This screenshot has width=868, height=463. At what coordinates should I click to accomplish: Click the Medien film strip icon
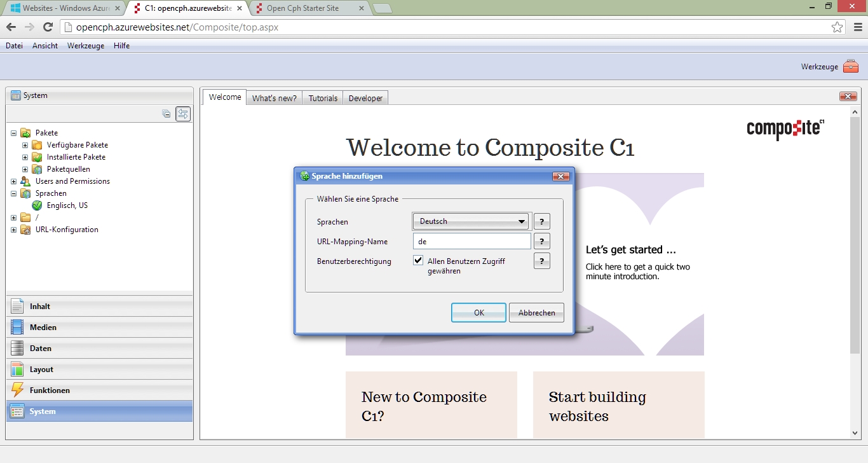[x=18, y=328]
